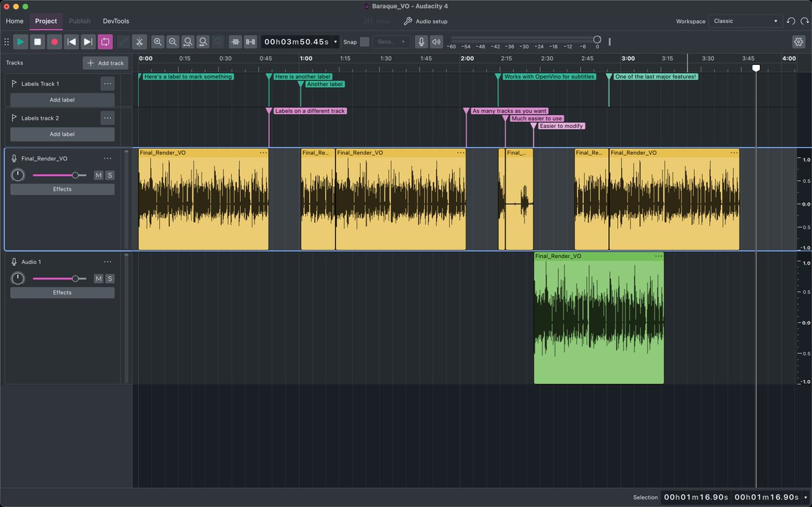
Task: Adjust the playback volume slider knob at 0 dB
Action: (597, 40)
